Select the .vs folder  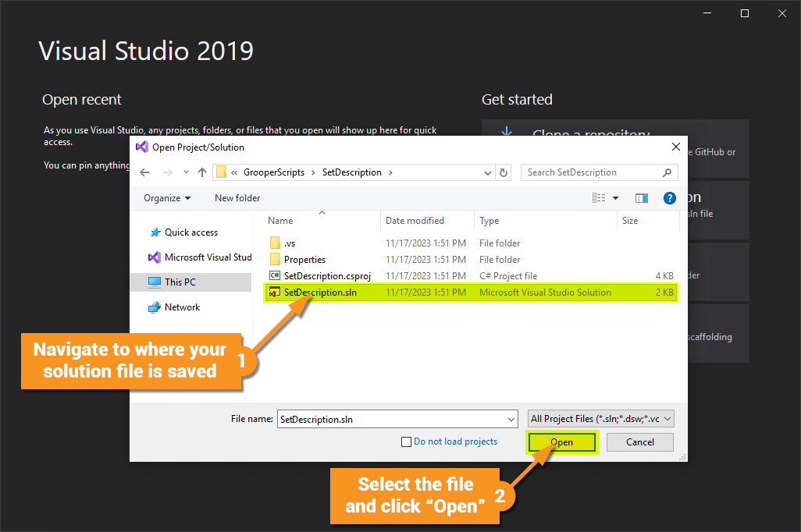point(471,243)
